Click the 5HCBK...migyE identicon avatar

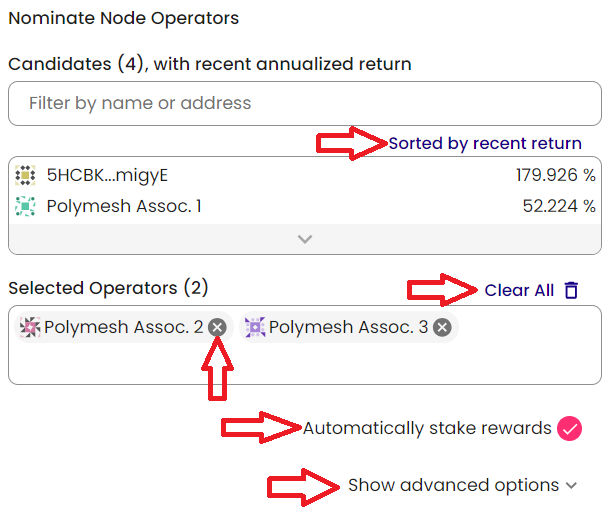click(26, 176)
